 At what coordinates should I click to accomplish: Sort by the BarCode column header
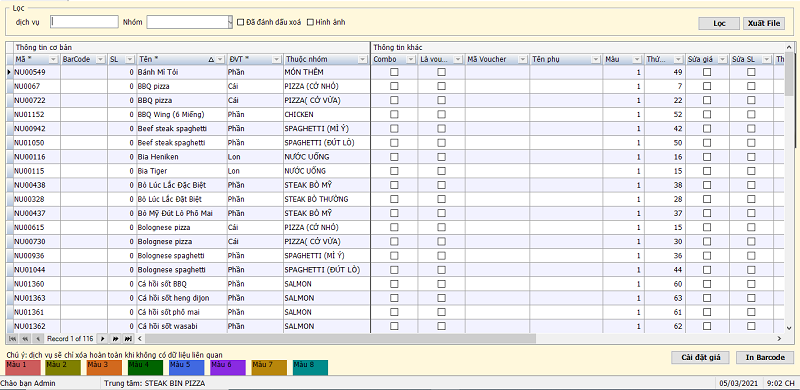pos(77,59)
